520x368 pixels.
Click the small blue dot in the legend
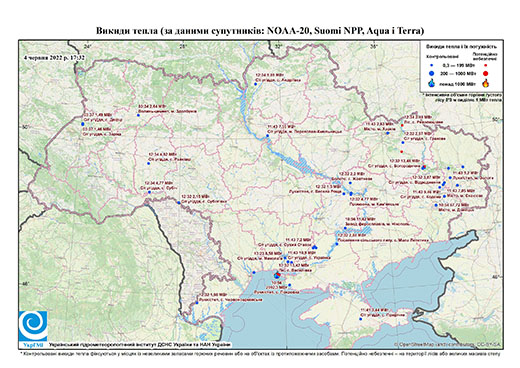pos(432,65)
